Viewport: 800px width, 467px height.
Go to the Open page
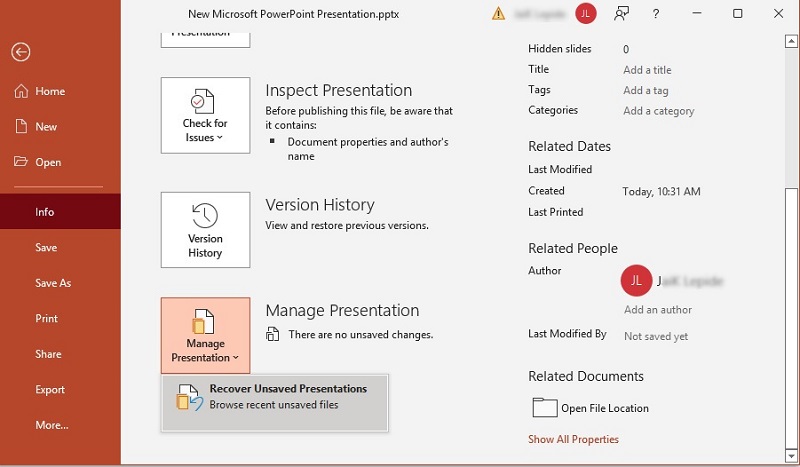[60, 162]
